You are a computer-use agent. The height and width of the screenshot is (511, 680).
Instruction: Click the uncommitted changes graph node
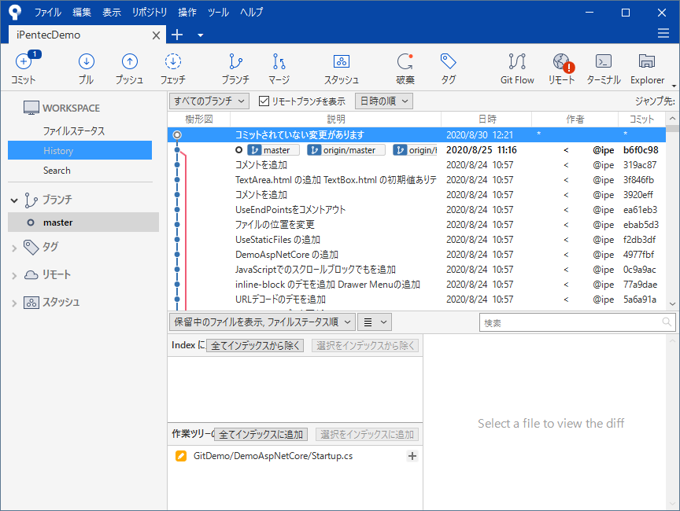click(177, 135)
